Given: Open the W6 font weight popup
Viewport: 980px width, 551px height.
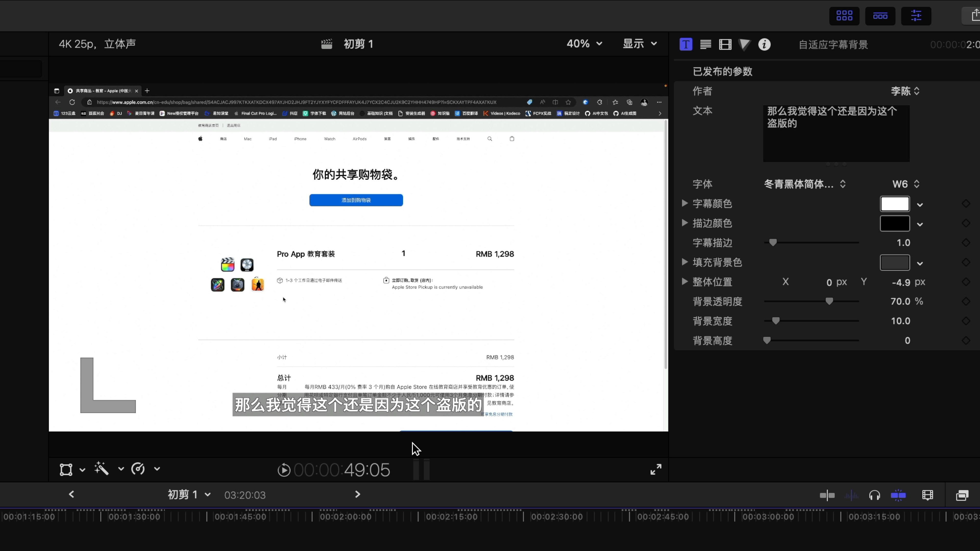Looking at the screenshot, I should (x=906, y=184).
